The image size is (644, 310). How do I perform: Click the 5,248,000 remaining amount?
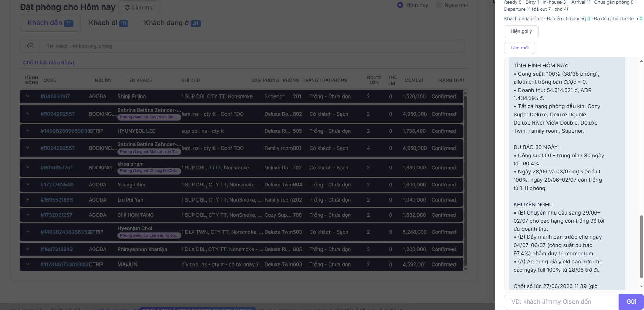415,232
